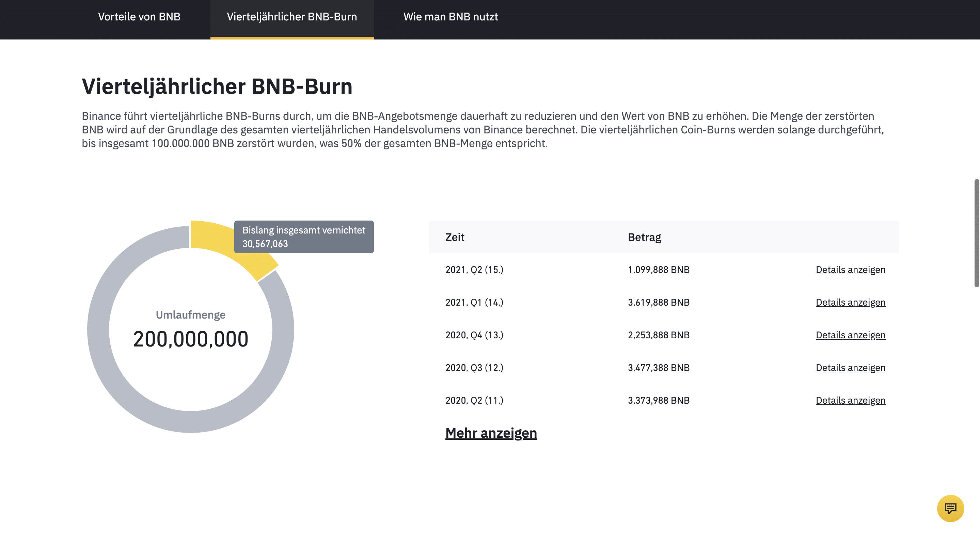Show details for 2020, Q3 (12.) burn
The width and height of the screenshot is (980, 533).
pyautogui.click(x=850, y=368)
